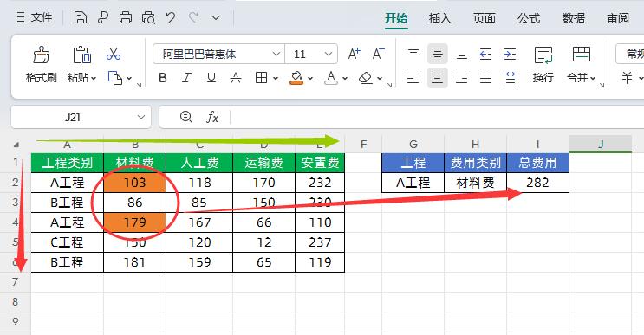Expand the Clear eraser dropdown arrow
Screen dimensions: 644x335
click(x=380, y=78)
